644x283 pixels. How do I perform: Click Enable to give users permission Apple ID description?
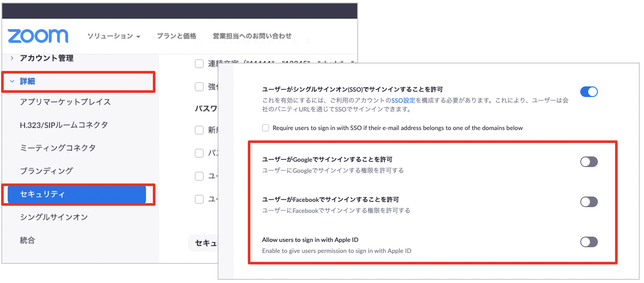(x=336, y=251)
